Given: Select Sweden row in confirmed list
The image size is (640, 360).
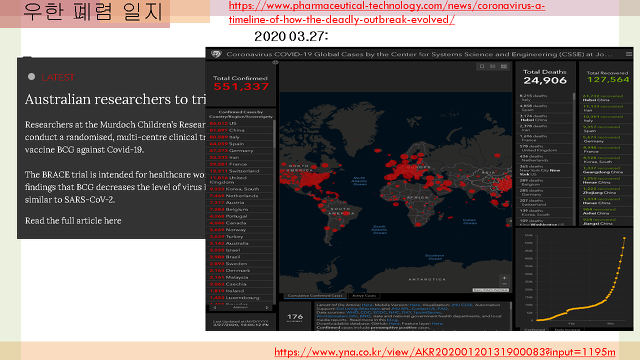Looking at the screenshot, I should 240,264.
